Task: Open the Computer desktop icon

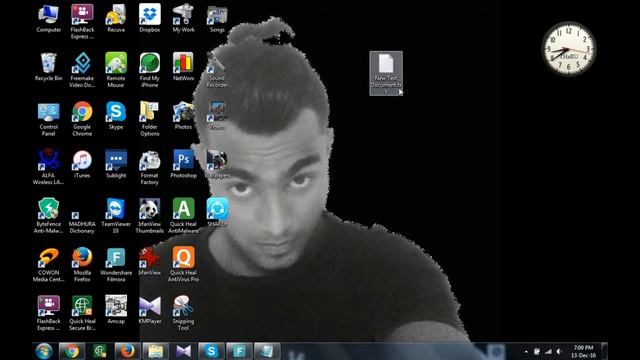Action: pyautogui.click(x=49, y=19)
